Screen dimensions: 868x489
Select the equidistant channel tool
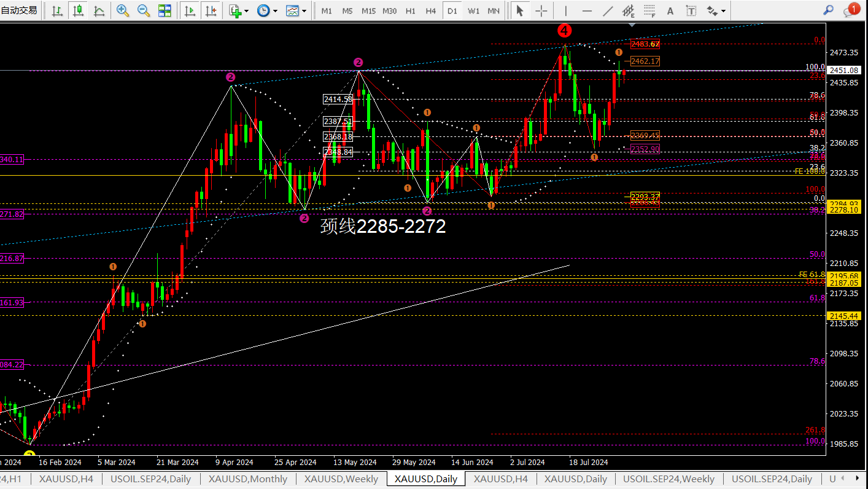coord(628,10)
